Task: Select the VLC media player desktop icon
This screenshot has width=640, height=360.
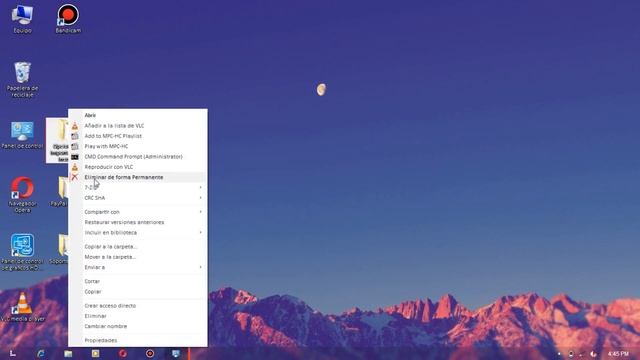Action: point(22,307)
